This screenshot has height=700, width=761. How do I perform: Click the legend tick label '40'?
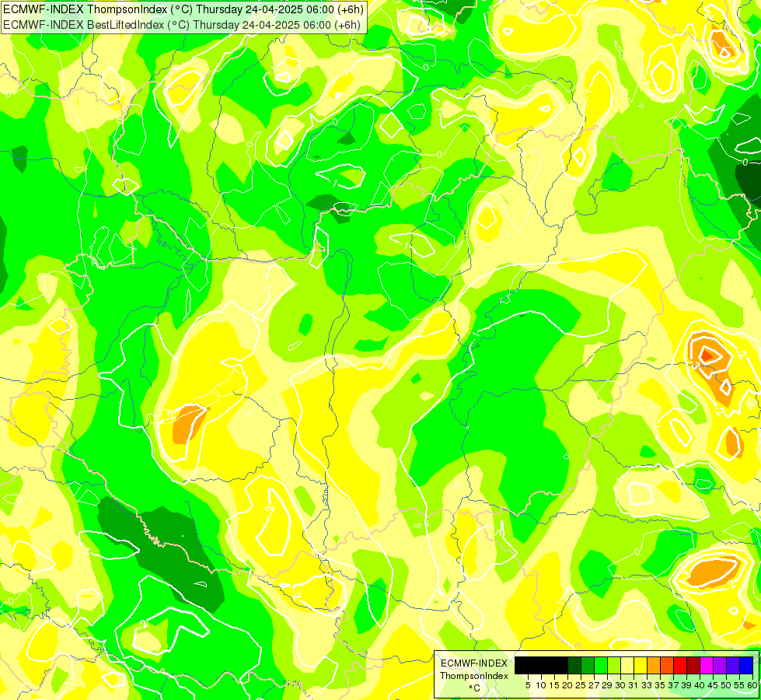[700, 685]
